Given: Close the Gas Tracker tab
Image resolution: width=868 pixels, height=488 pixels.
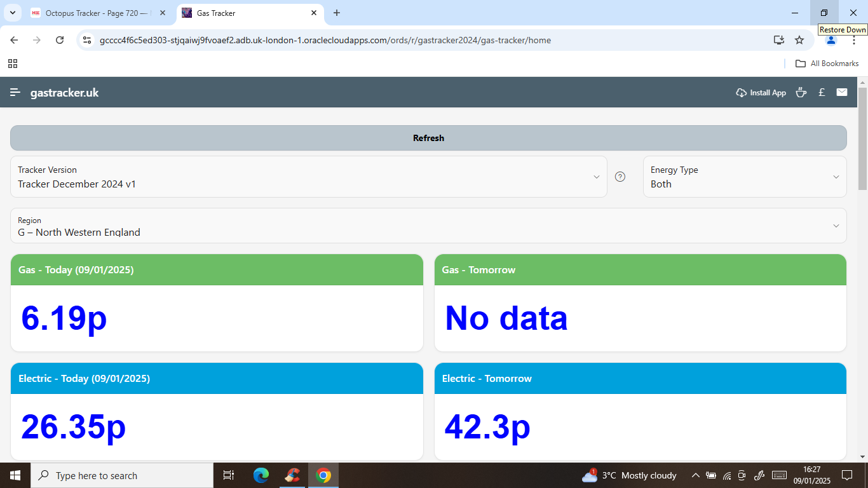Looking at the screenshot, I should click(314, 13).
